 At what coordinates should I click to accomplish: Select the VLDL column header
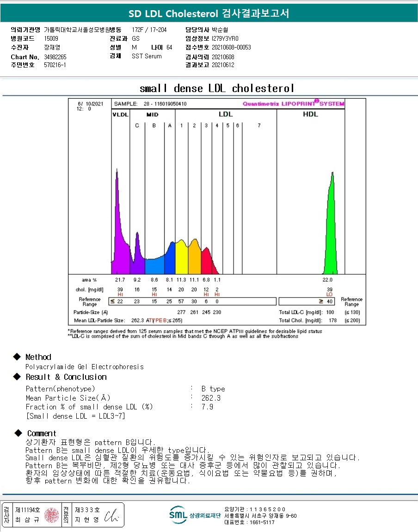(120, 115)
